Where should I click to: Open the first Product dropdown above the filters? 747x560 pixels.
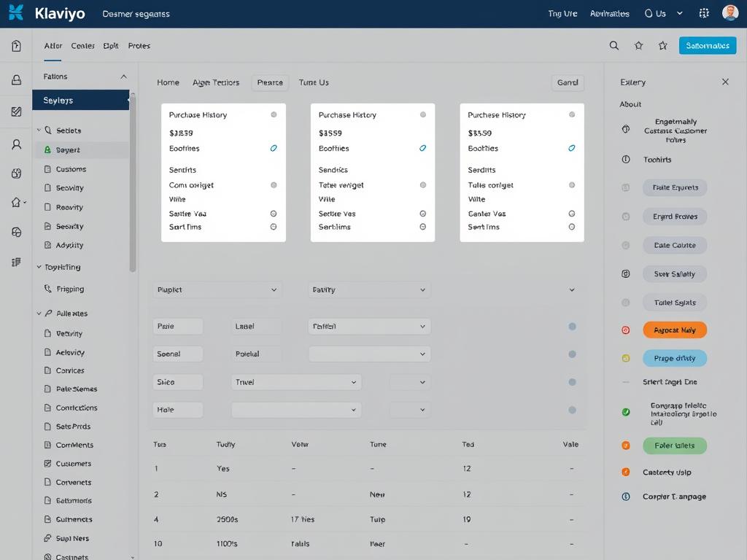click(216, 289)
